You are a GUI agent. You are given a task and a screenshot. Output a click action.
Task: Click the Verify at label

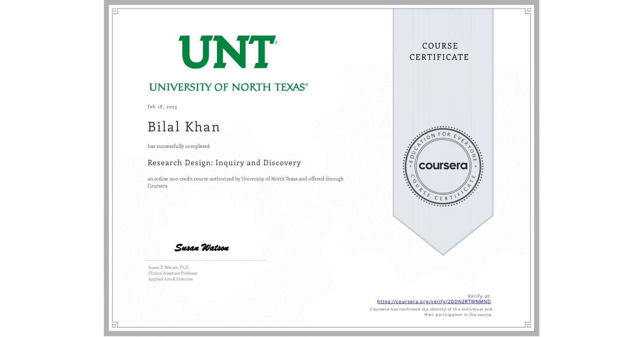click(x=479, y=296)
